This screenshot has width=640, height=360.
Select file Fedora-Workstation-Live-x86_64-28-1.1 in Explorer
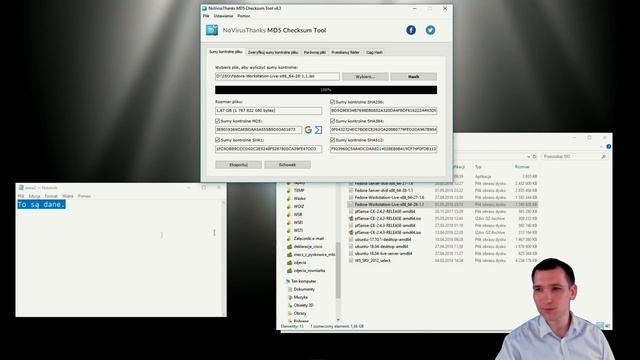[x=389, y=204]
